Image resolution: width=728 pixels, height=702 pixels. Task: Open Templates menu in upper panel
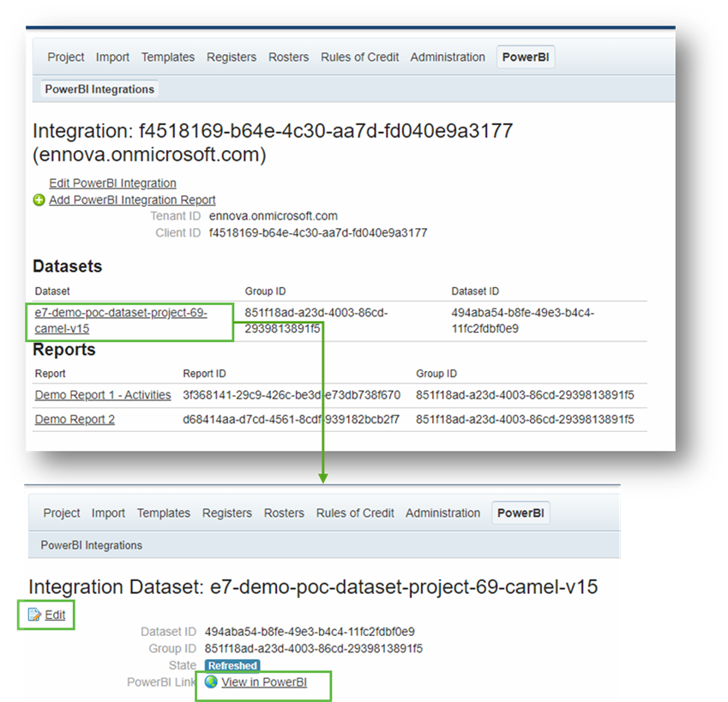pyautogui.click(x=167, y=57)
